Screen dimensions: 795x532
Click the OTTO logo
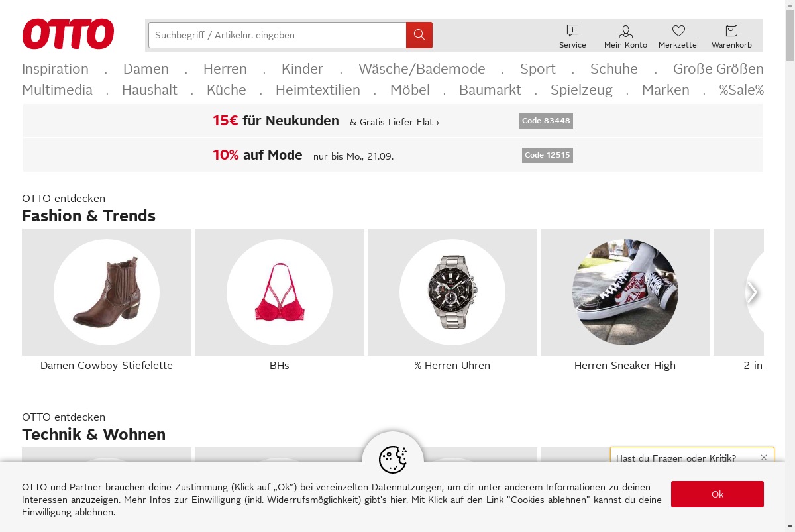(x=68, y=34)
